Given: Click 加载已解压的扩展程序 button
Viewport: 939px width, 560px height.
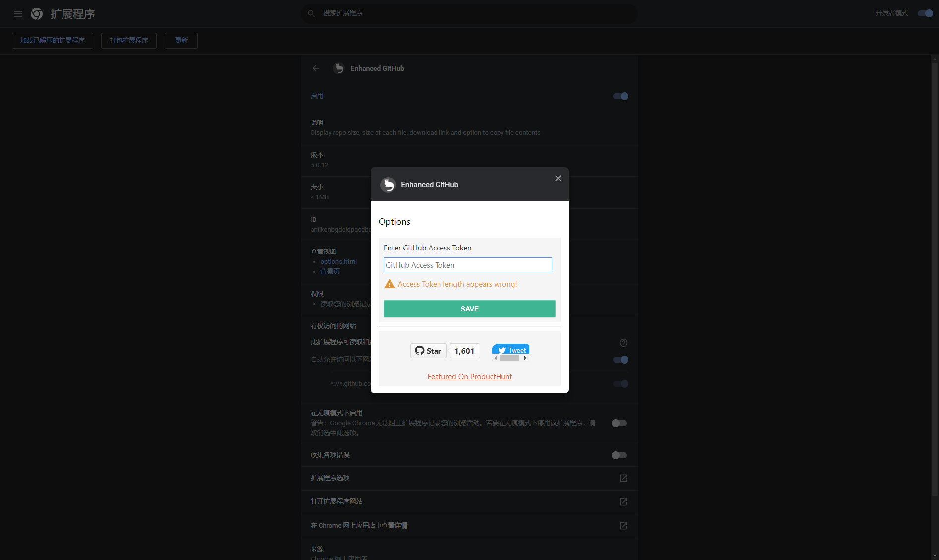Looking at the screenshot, I should click(x=53, y=41).
